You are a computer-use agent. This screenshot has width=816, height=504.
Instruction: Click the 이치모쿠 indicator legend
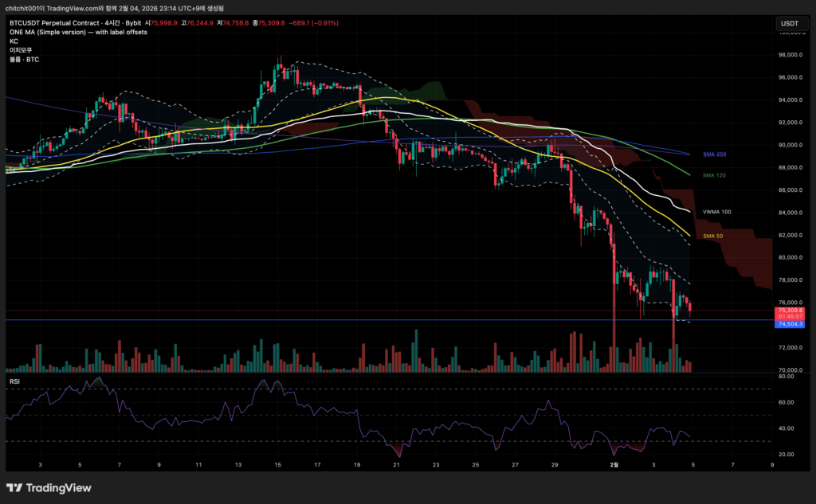pos(21,49)
